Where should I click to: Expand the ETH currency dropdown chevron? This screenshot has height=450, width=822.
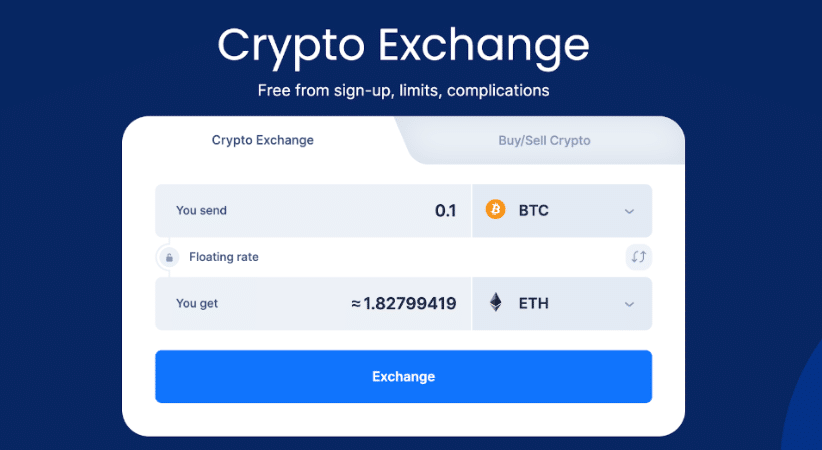pyautogui.click(x=629, y=304)
